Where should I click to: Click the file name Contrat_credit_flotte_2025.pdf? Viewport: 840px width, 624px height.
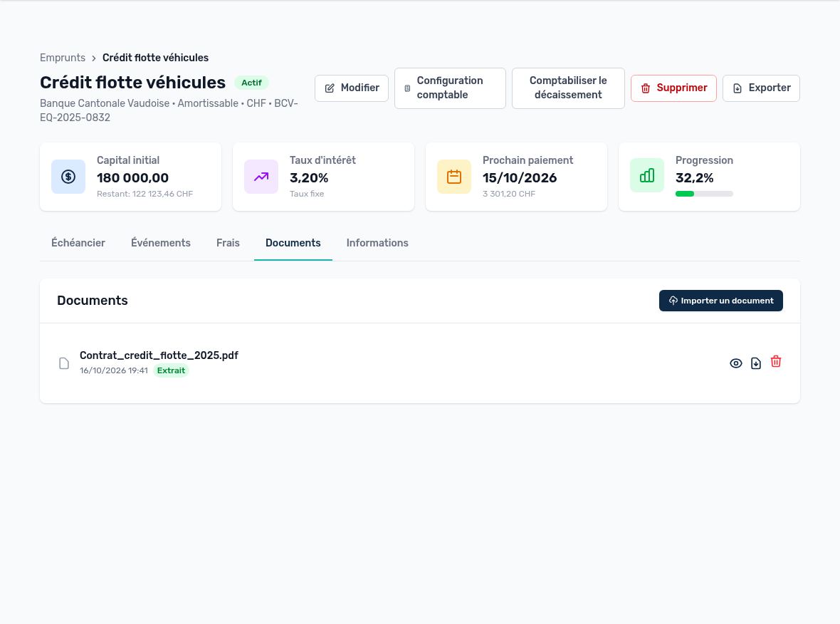coord(159,355)
